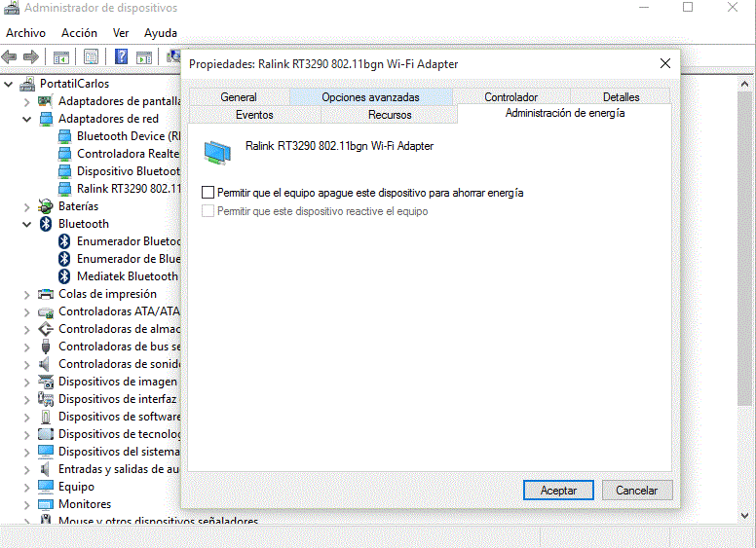Switch to the Controlador tab
Screen dimensions: 756x548
tap(511, 96)
